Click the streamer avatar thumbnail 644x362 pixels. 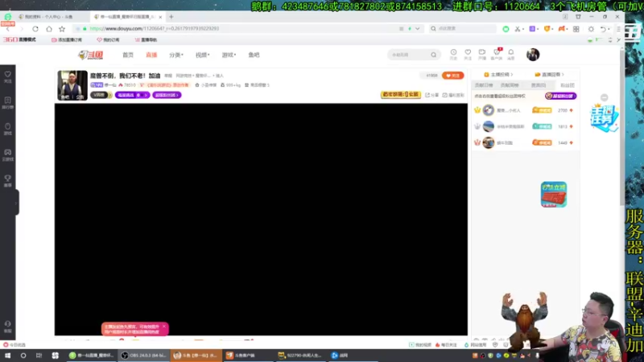pyautogui.click(x=72, y=85)
